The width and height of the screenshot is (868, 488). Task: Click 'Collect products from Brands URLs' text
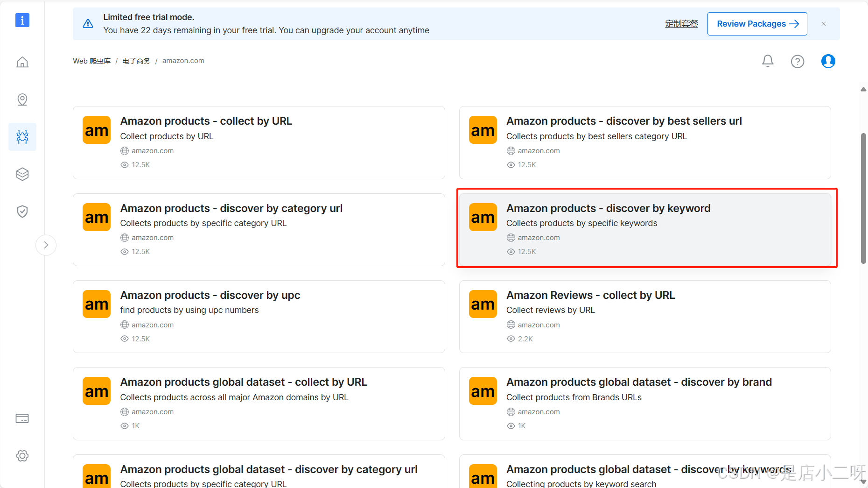tap(574, 397)
